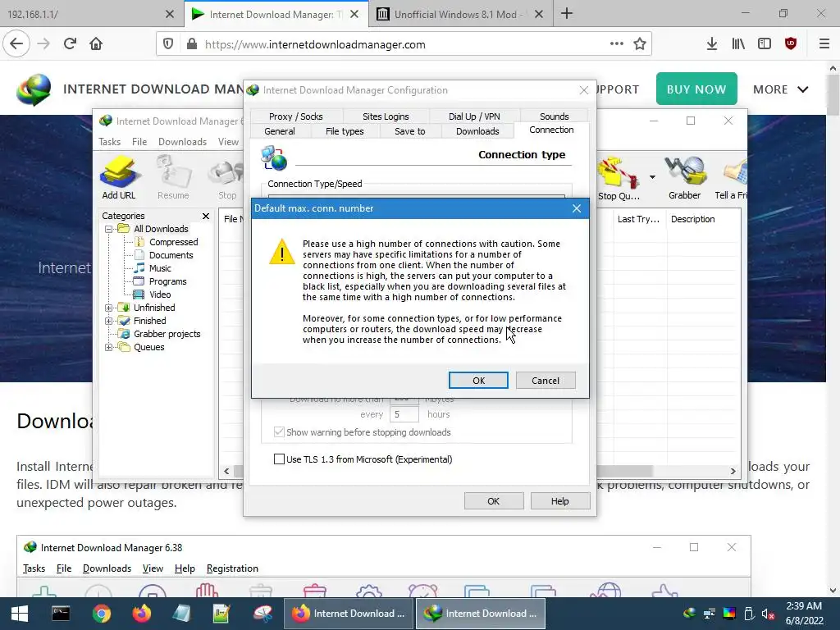Go to the Firefox home page icon

96,44
